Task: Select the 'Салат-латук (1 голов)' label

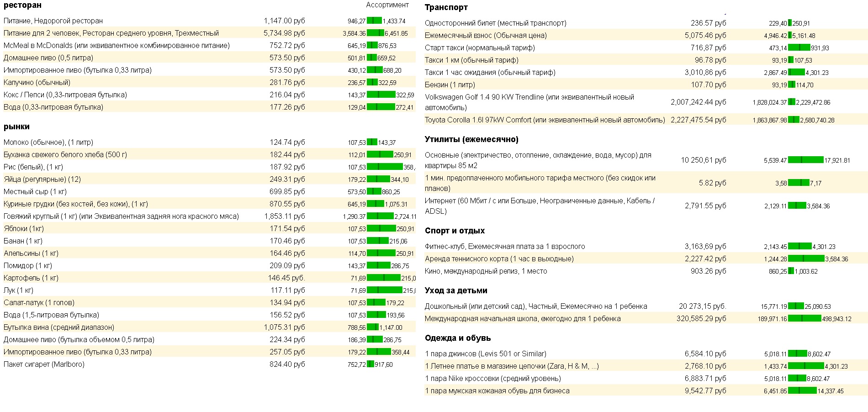Action: click(x=39, y=303)
